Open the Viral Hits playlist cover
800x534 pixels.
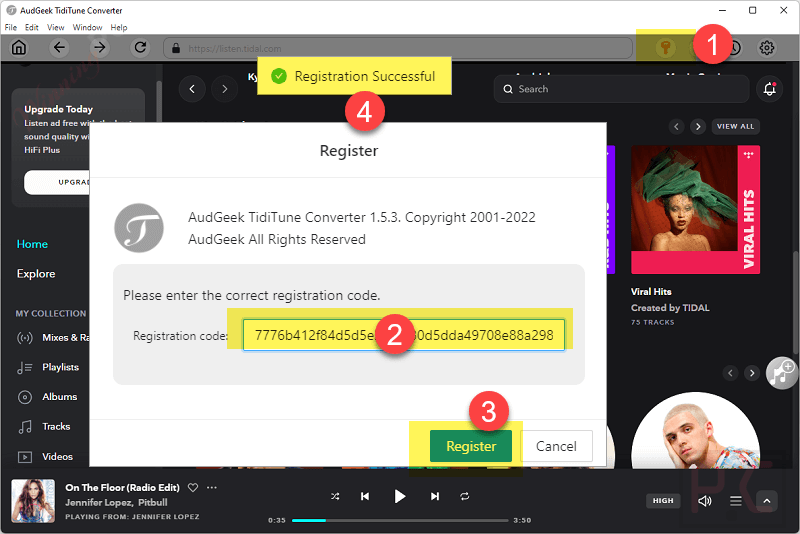695,210
